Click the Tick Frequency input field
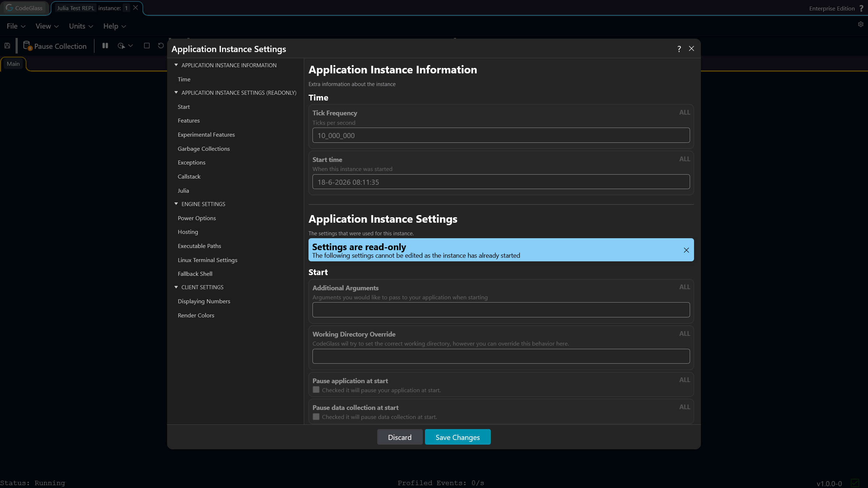Image resolution: width=868 pixels, height=488 pixels. (x=501, y=136)
